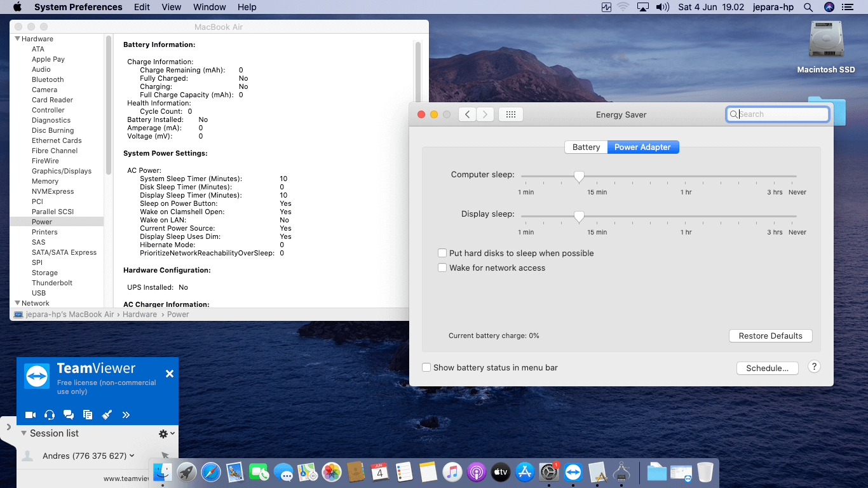Open TeamViewer audio headset option
This screenshot has width=868, height=488.
coord(50,415)
